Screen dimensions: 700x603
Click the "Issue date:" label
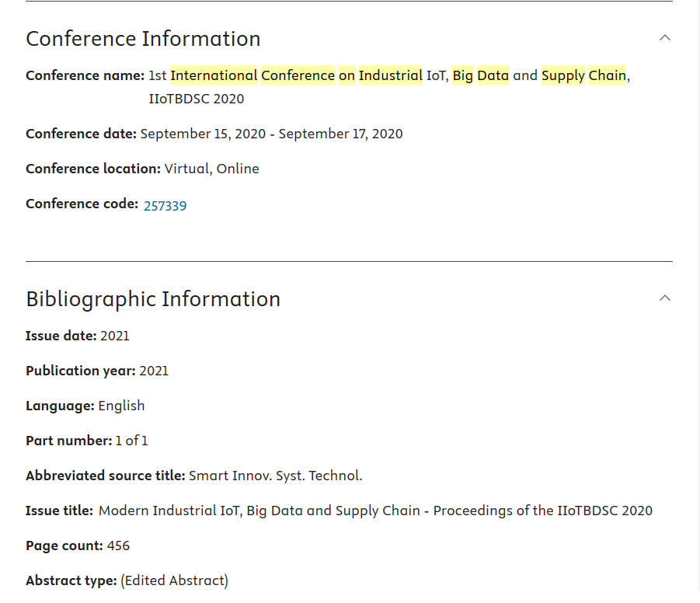[61, 336]
